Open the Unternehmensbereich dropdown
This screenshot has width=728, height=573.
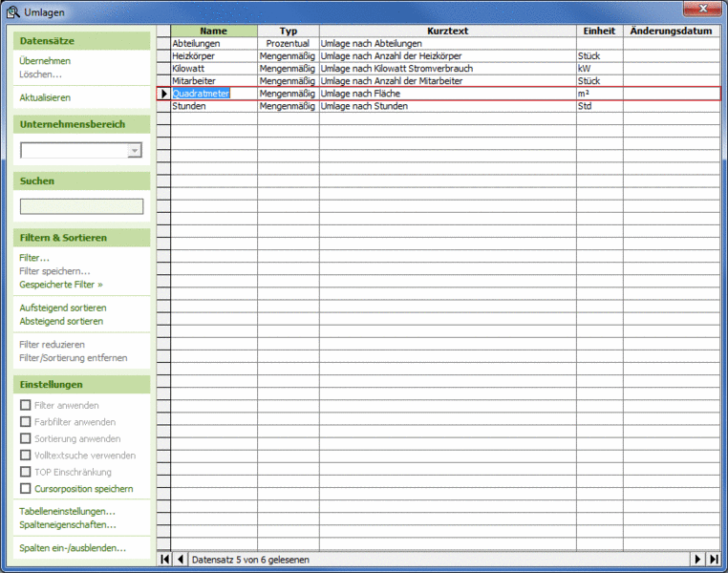point(135,150)
